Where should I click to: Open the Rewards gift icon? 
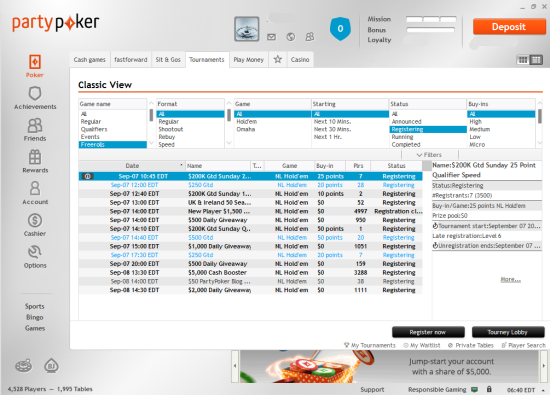pyautogui.click(x=35, y=157)
